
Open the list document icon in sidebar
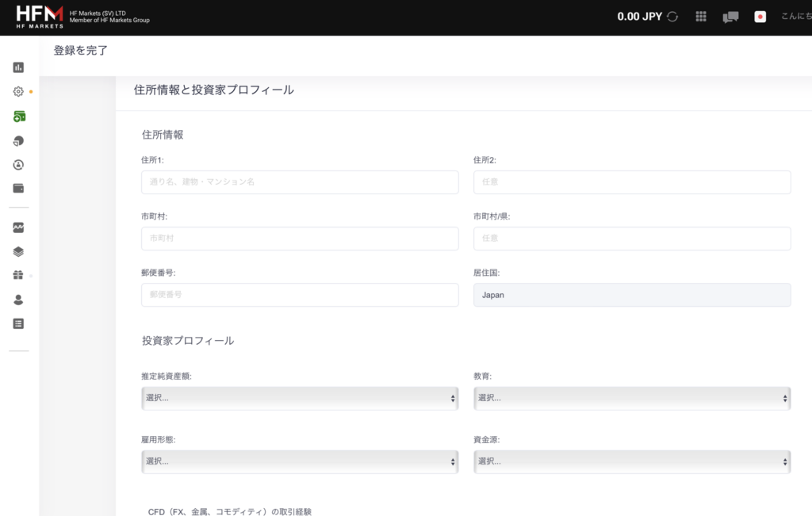18,323
